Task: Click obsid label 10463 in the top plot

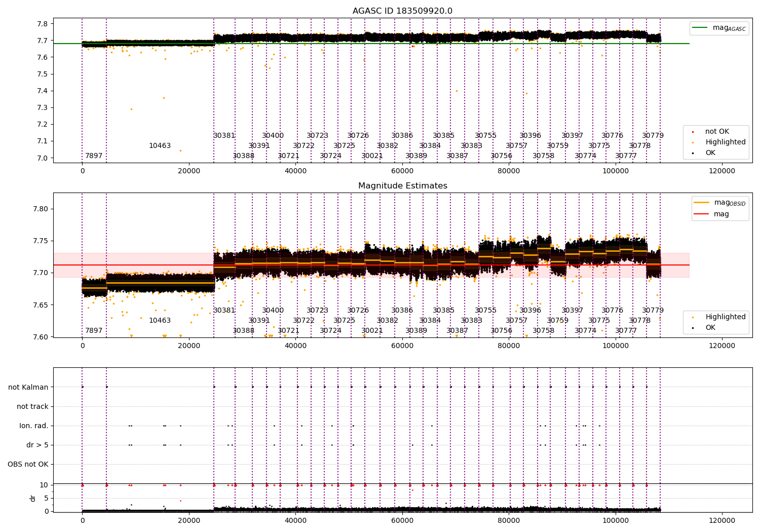Action: click(160, 146)
